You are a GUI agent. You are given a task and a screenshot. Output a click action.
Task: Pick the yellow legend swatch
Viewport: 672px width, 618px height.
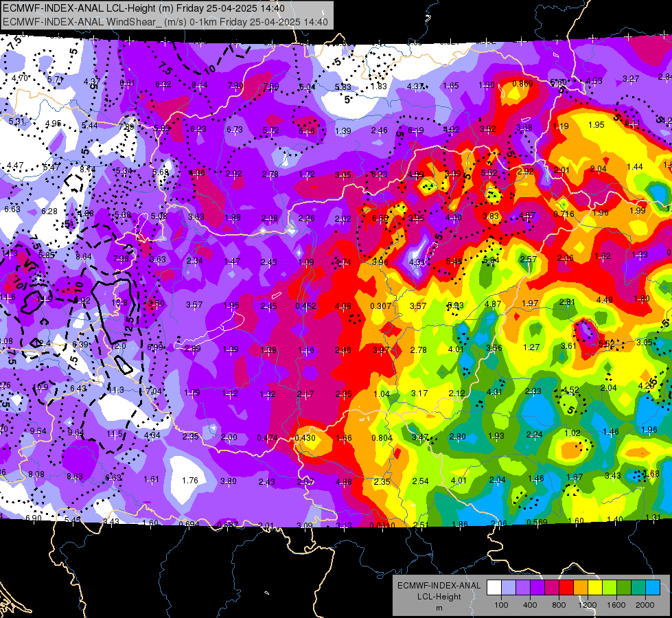(x=595, y=587)
